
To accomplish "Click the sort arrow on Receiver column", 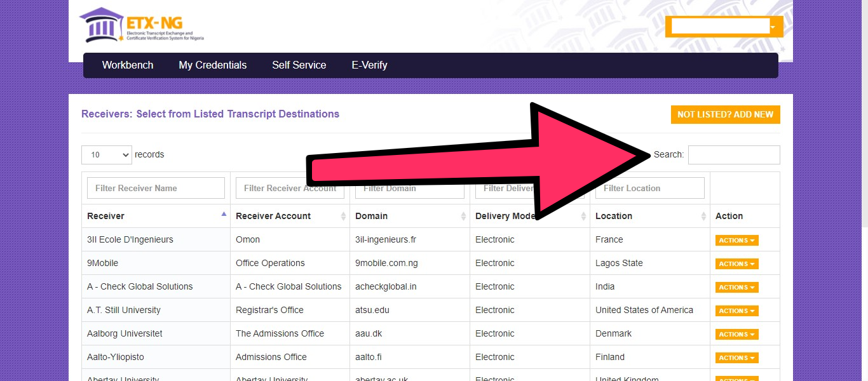I will click(x=222, y=215).
